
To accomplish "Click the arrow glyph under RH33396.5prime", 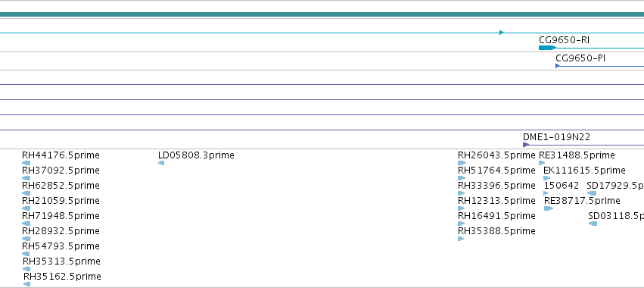I will pos(461,193).
